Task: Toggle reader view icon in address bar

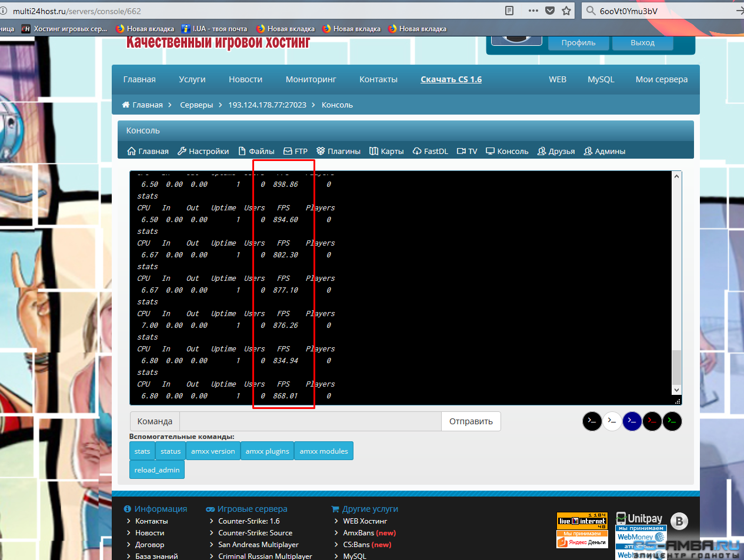Action: coord(509,11)
